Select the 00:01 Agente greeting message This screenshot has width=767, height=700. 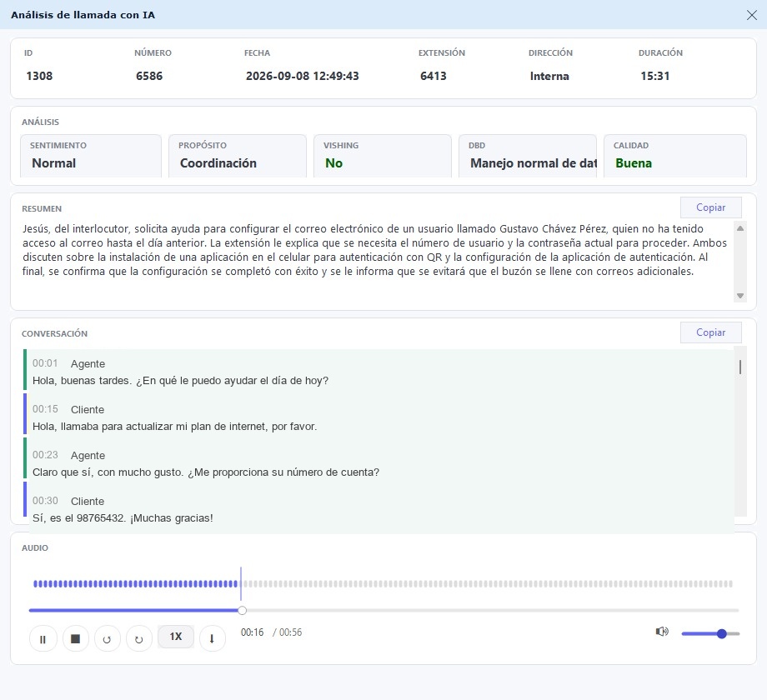[x=379, y=372]
